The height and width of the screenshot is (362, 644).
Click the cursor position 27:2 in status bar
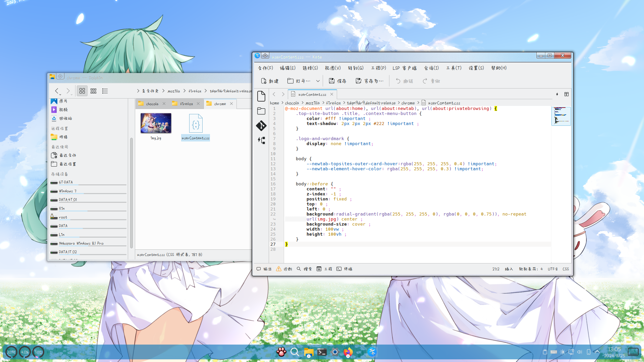[496, 269]
